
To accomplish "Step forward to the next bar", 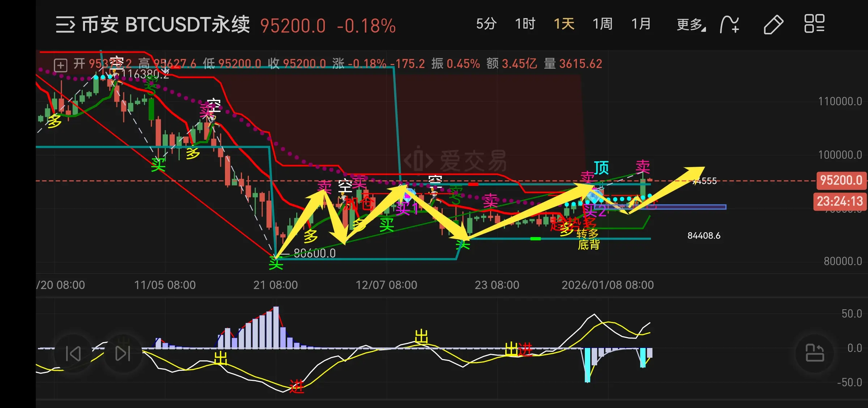I will [123, 353].
